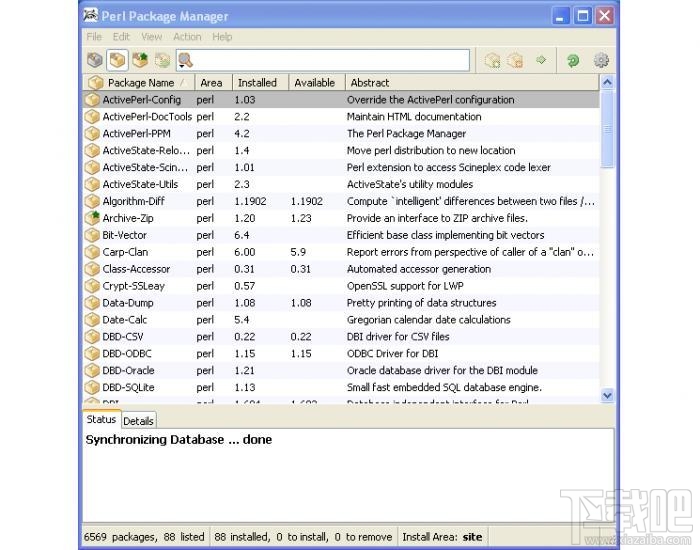700x550 pixels.
Task: Click abstract 'Pretty printing of data structures'
Action: pos(421,303)
